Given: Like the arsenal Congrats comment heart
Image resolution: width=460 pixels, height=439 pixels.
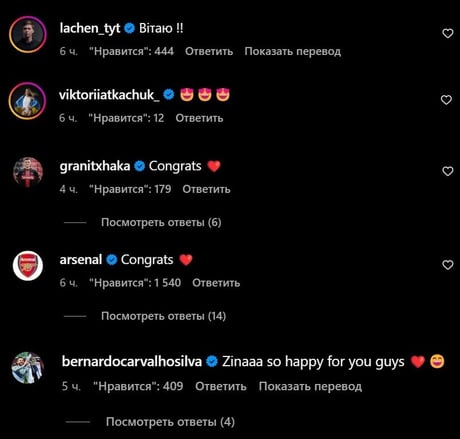Looking at the screenshot, I should 447,265.
